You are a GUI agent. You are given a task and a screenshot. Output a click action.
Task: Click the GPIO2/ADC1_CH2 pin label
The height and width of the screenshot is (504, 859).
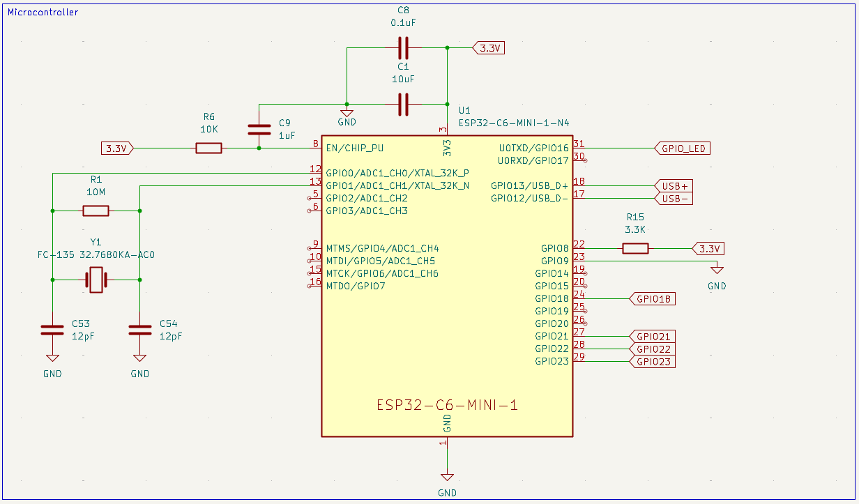click(x=367, y=198)
